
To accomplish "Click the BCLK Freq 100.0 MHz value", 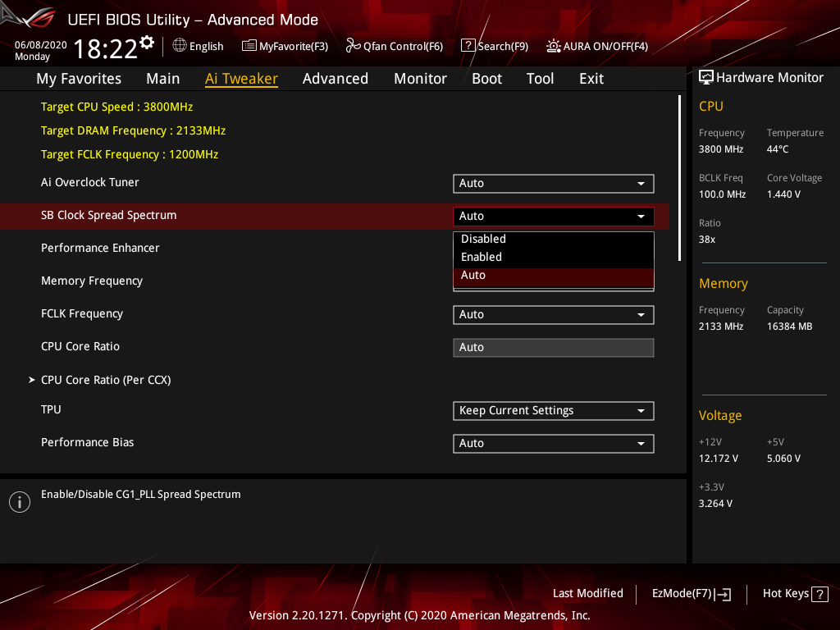I will (722, 194).
